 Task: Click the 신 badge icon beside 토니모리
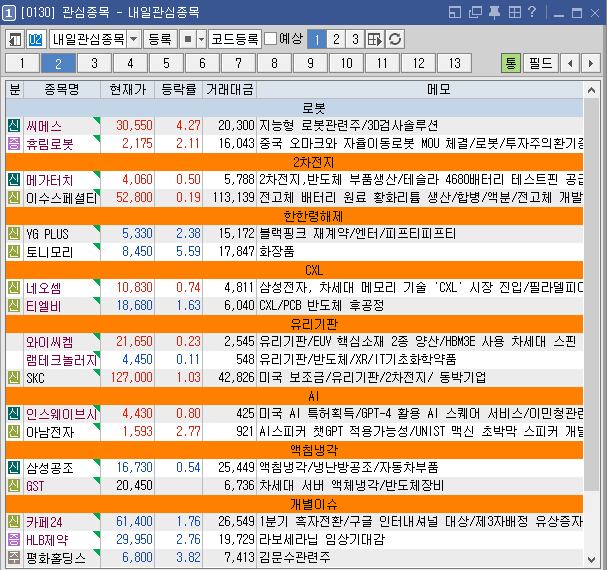[x=14, y=252]
